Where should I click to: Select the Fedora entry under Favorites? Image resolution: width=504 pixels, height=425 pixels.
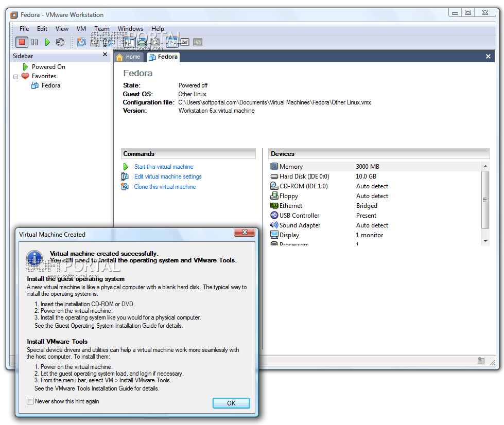coord(51,85)
